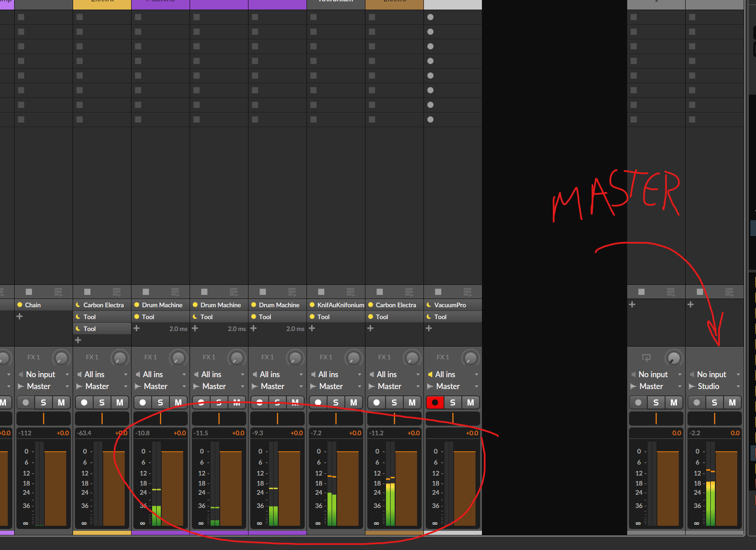Image resolution: width=756 pixels, height=550 pixels.
Task: Click the yellow monitor speaker on VacuumPro track
Action: (430, 374)
